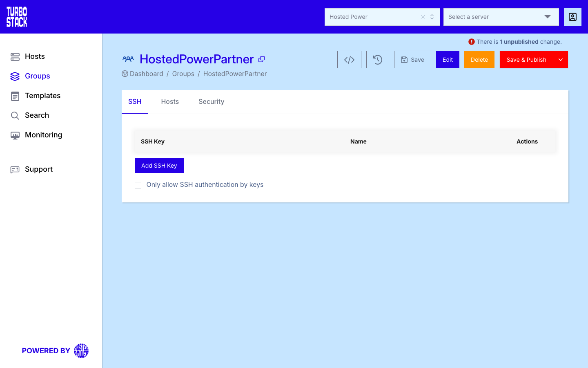Viewport: 588px width, 368px height.
Task: Click the SSH Key column header
Action: pyautogui.click(x=153, y=141)
